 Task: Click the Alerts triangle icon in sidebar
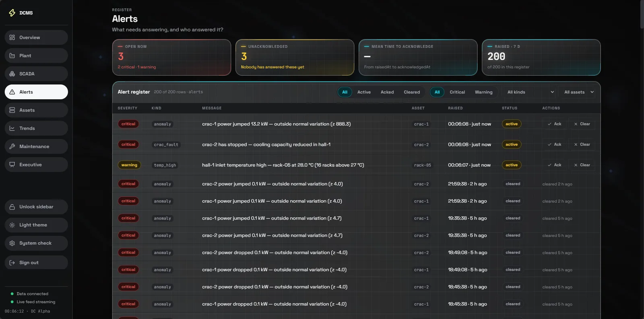pos(12,92)
